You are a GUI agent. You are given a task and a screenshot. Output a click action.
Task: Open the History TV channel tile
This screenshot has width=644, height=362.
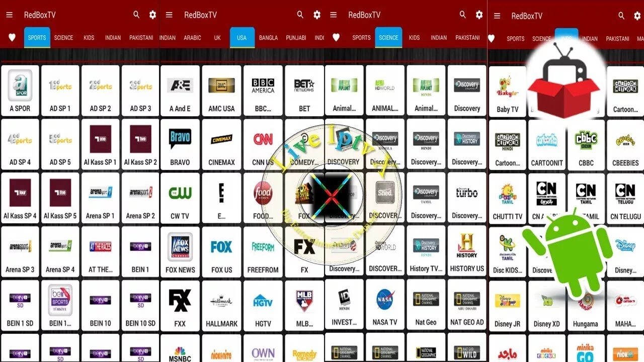(426, 251)
